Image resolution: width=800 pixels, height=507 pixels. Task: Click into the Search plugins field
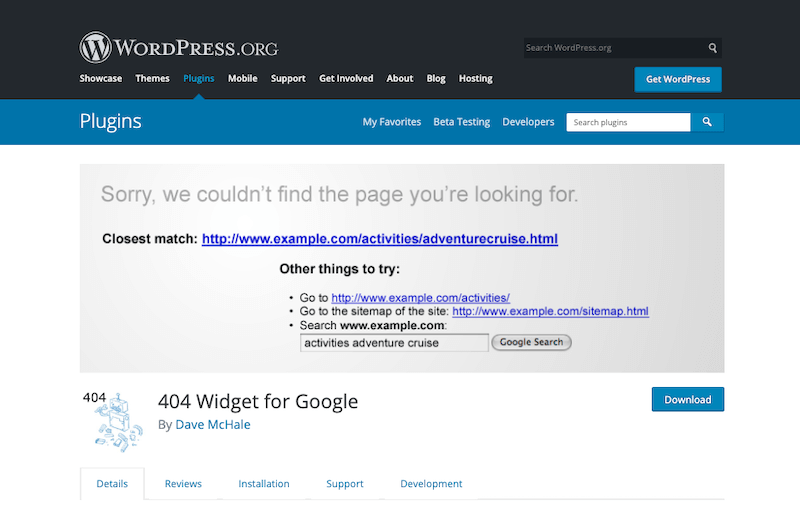click(628, 122)
